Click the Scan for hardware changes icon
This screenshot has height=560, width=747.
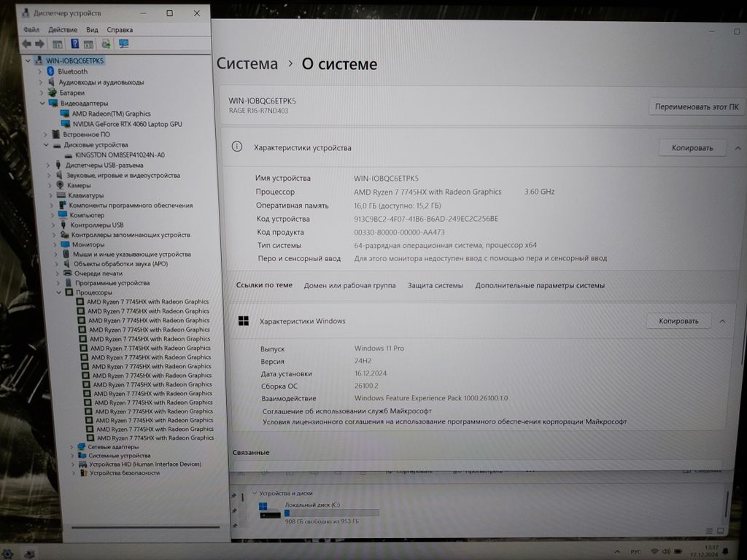[123, 44]
